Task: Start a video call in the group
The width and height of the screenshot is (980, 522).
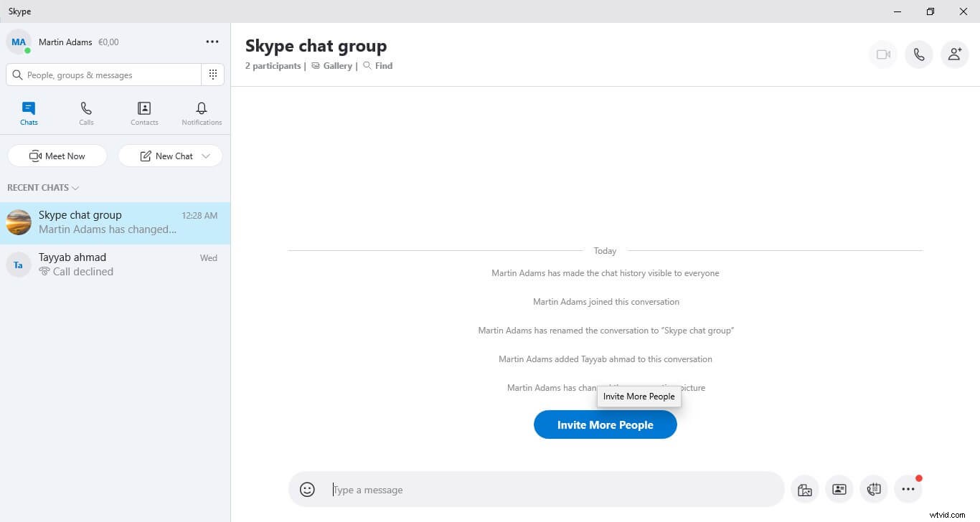Action: pyautogui.click(x=883, y=54)
